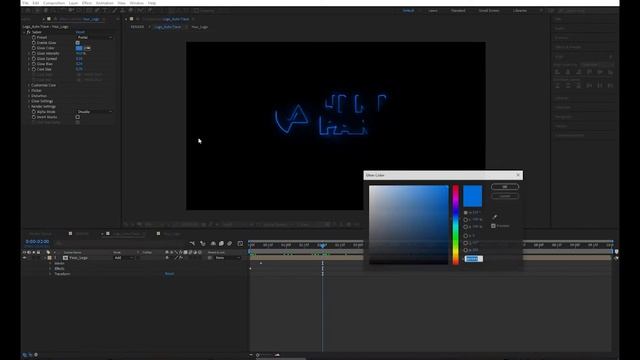Select the S radio button in color picker
The image size is (640, 360).
coord(466,220)
